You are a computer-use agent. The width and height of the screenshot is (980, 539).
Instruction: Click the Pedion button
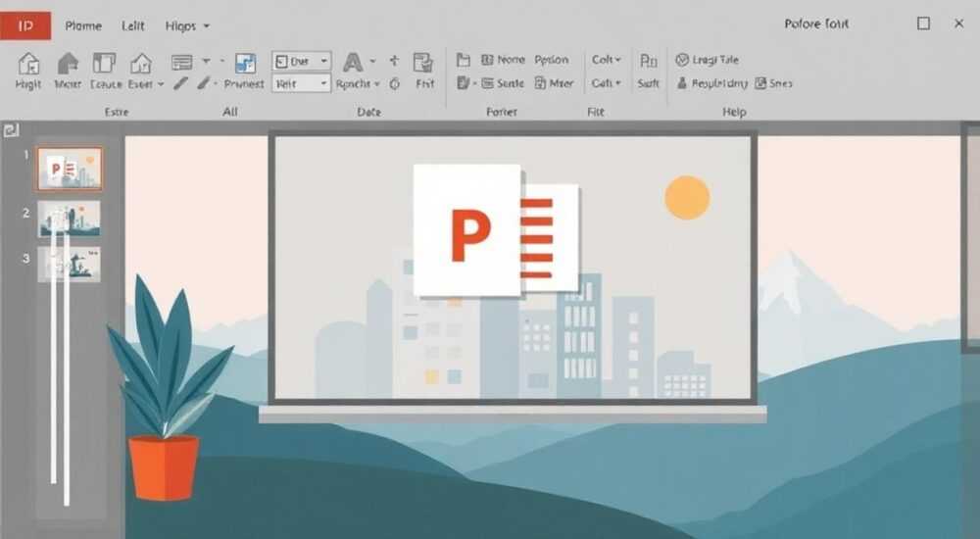click(x=551, y=60)
